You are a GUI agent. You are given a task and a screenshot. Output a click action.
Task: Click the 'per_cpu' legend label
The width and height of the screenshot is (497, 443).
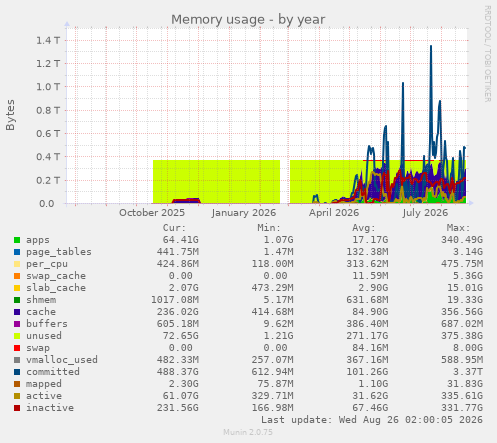47,264
